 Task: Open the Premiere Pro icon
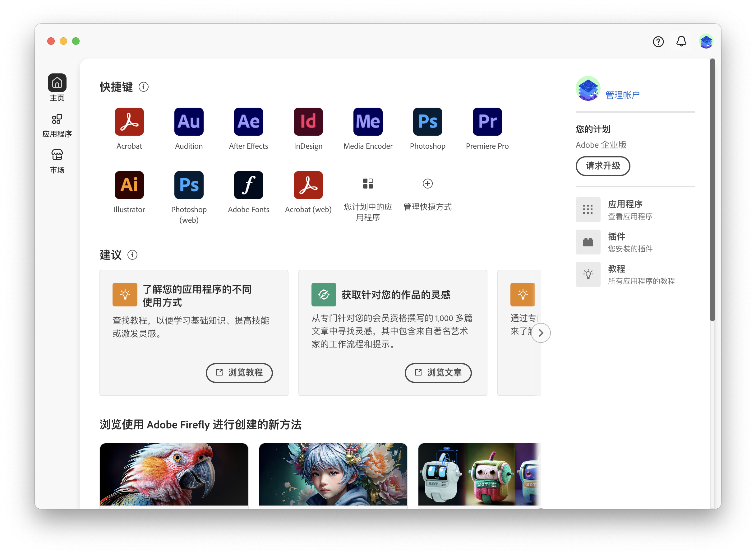[487, 121]
